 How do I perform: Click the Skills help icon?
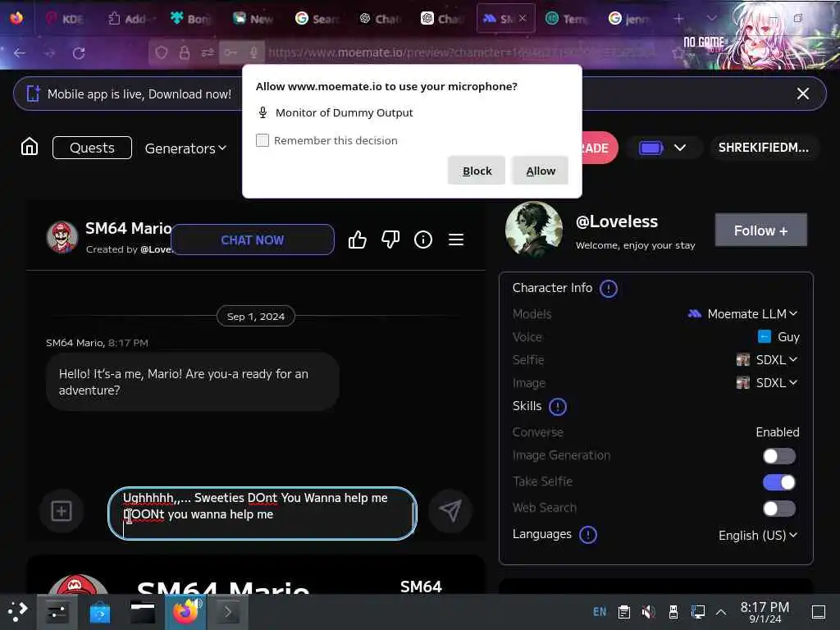coord(558,407)
